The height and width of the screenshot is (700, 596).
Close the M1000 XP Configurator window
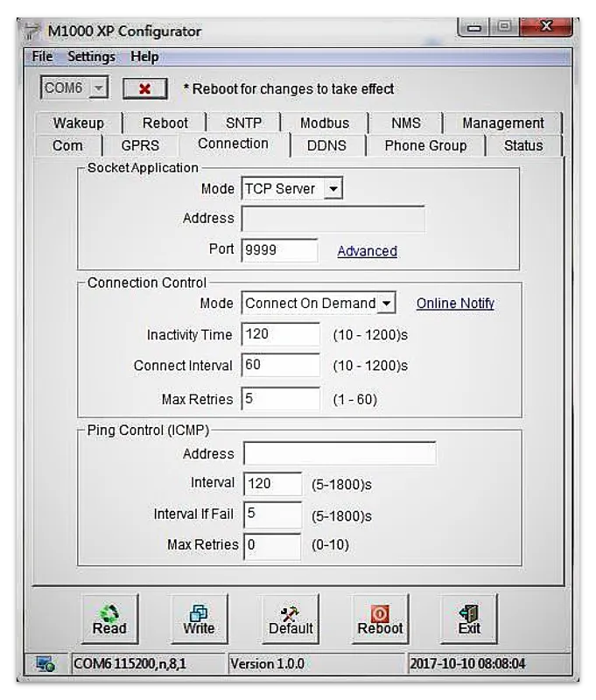[546, 26]
